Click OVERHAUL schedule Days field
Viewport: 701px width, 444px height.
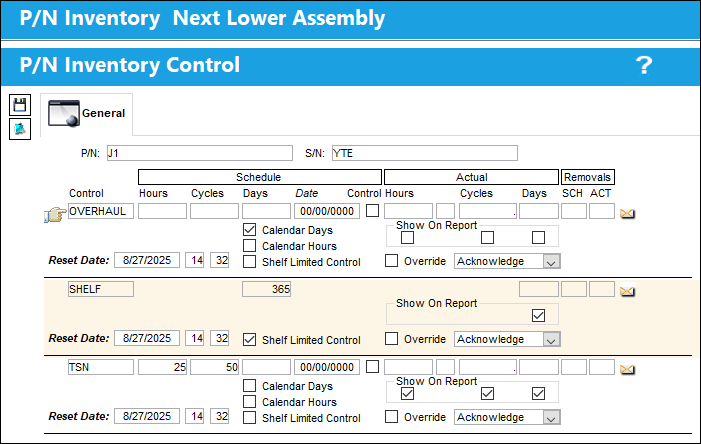pos(266,211)
